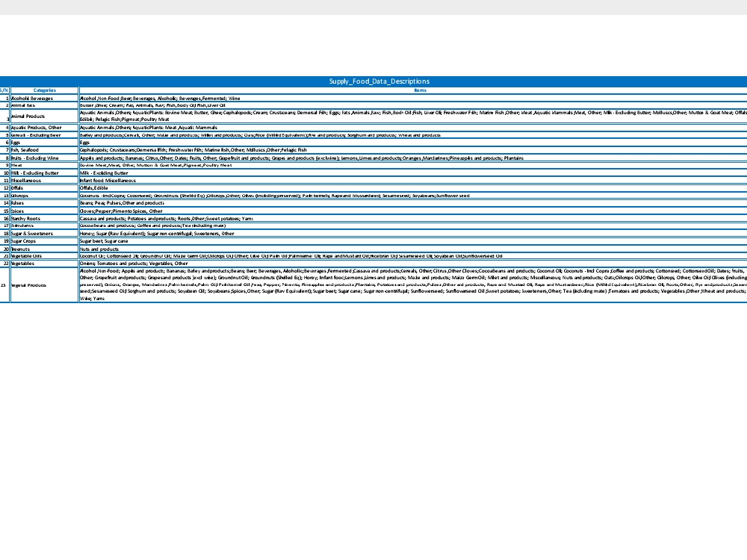Select the Animal fats category cell
This screenshot has width=747, height=560.
44,105
